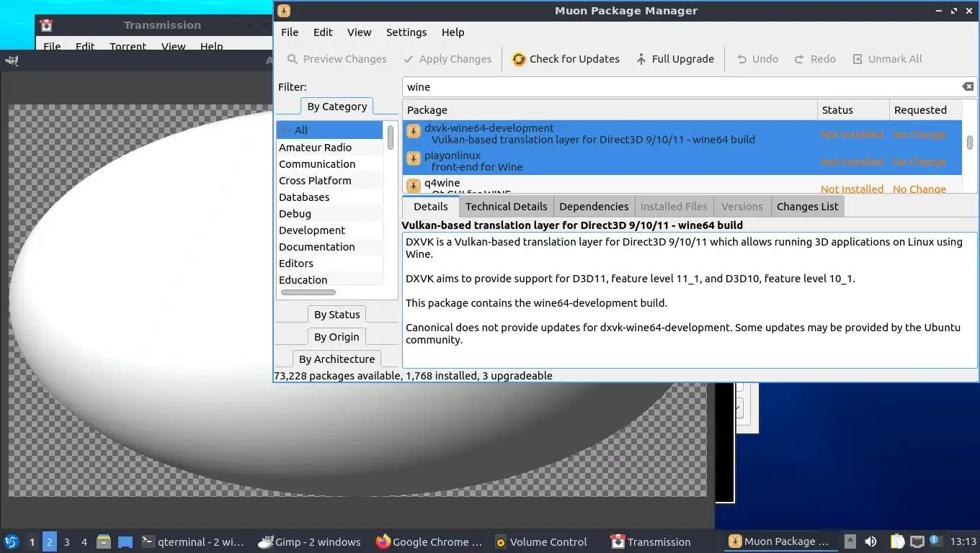Click the Redo toolbar button
Screen dimensions: 980x553
815,59
